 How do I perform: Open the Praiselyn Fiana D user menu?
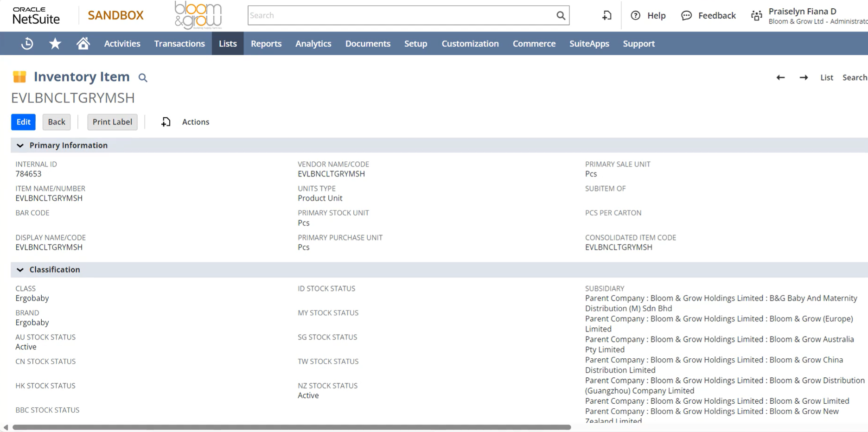point(817,16)
